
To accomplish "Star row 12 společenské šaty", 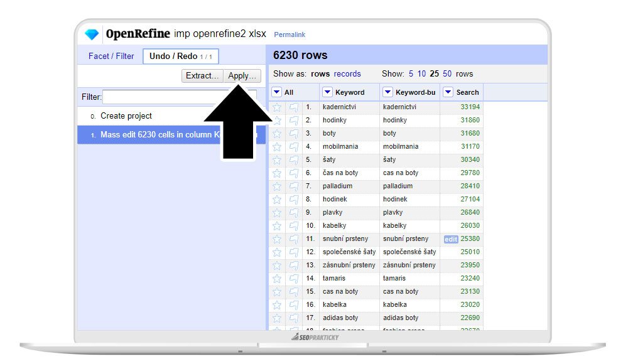I will 277,253.
